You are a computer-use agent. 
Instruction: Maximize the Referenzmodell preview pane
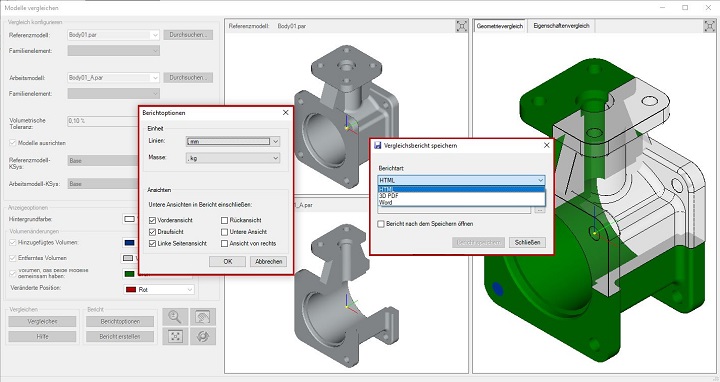click(x=461, y=26)
